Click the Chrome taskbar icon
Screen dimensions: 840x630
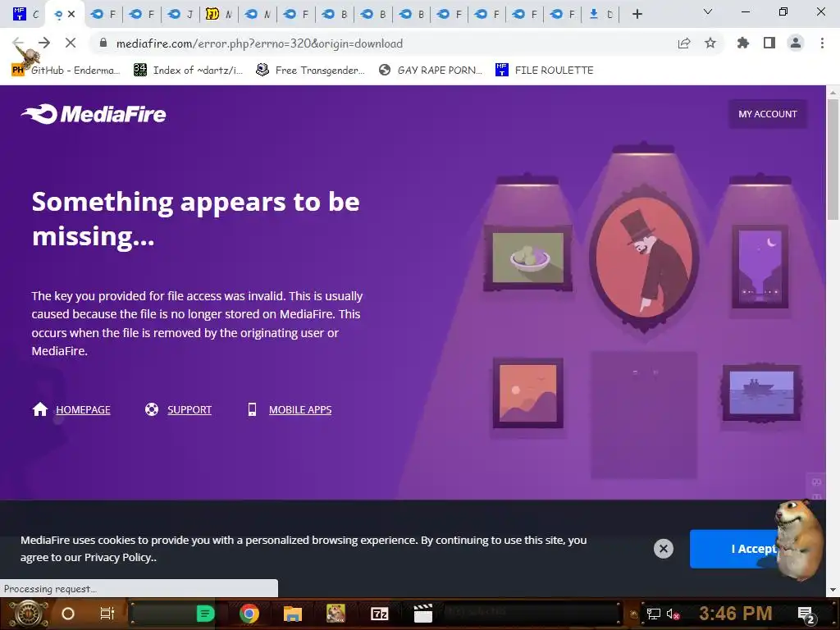click(x=249, y=614)
